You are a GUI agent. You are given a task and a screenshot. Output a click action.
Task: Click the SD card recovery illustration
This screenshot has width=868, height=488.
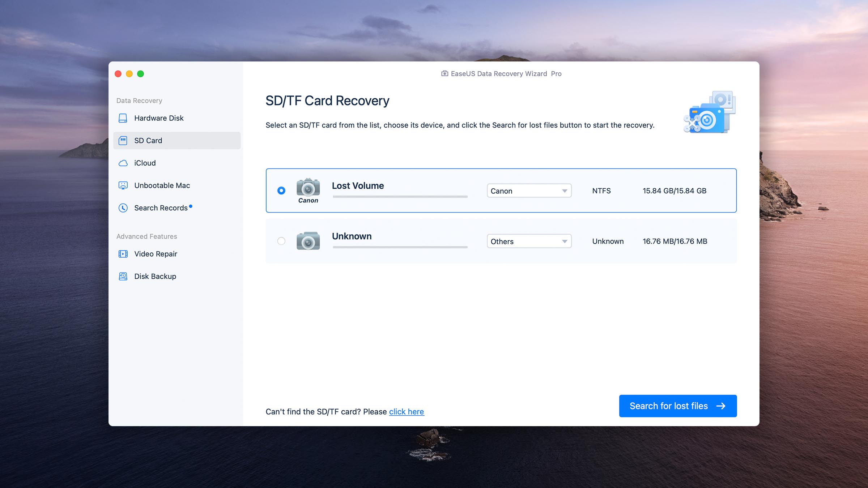click(x=710, y=112)
